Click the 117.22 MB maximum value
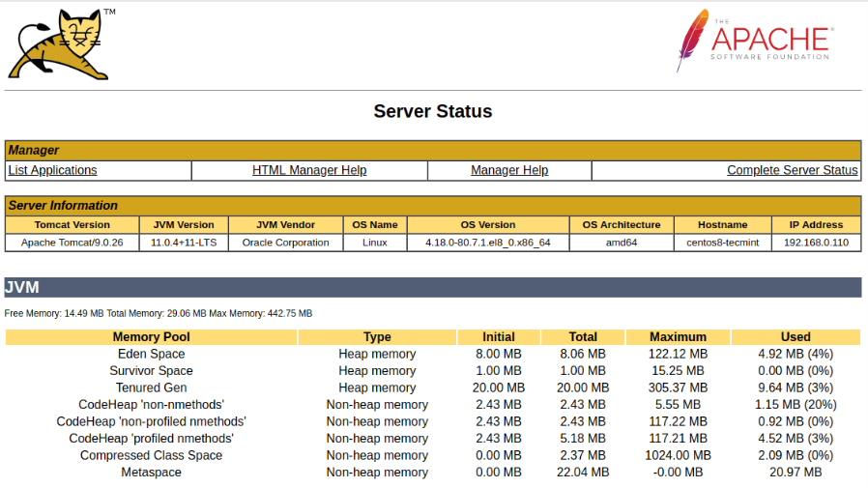868x488 pixels. coord(679,421)
